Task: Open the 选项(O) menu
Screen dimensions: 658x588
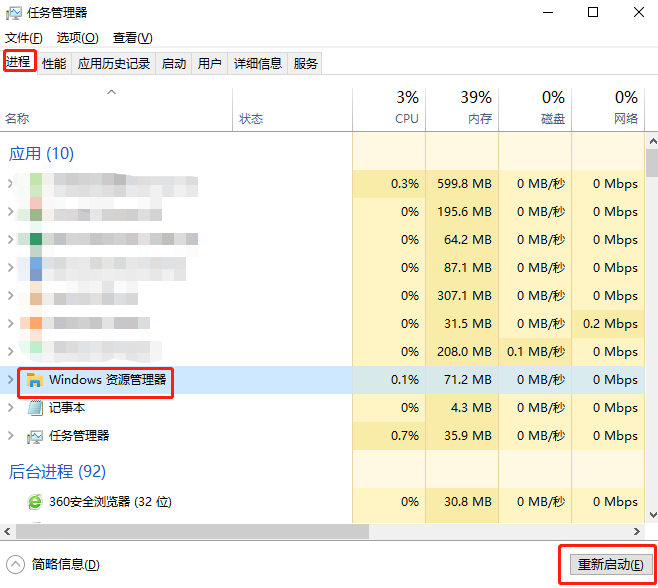Action: click(77, 38)
